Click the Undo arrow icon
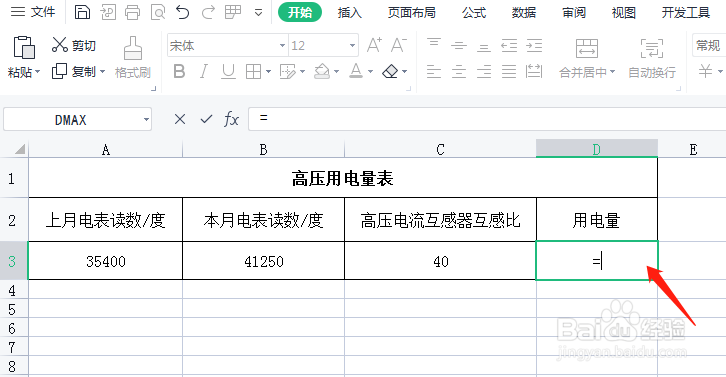 (x=183, y=12)
